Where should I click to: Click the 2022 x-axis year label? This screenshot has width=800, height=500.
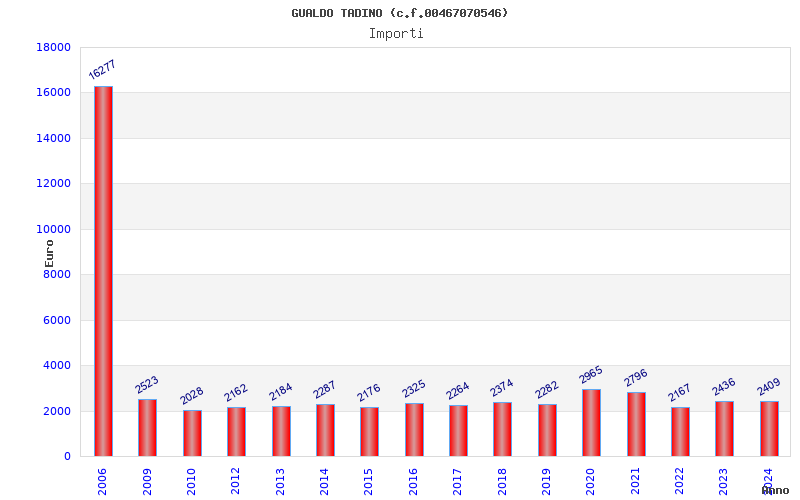679,482
